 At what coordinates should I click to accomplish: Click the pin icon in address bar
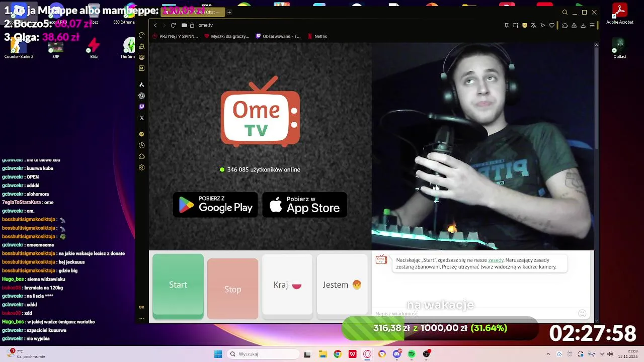pyautogui.click(x=507, y=25)
